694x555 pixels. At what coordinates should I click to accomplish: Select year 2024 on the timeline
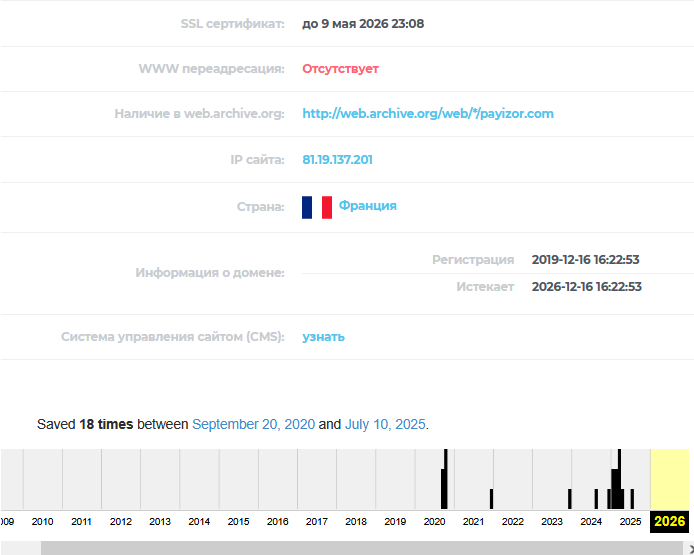coord(591,521)
